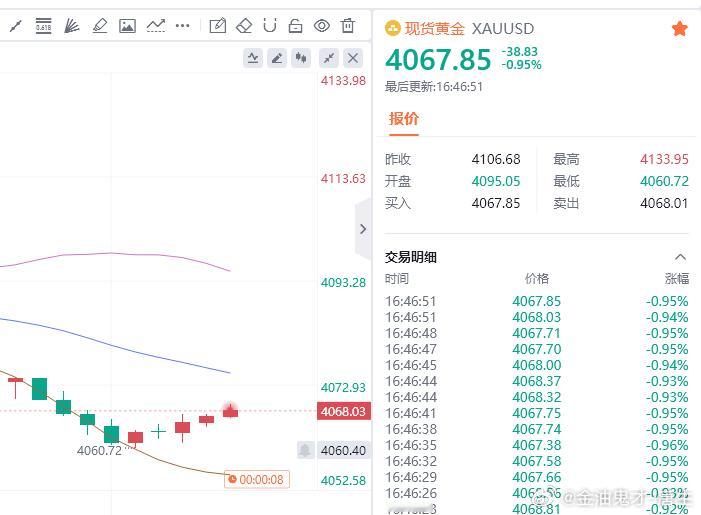Screen dimensions: 701x515
Task: Open the indicator line chart button
Action: point(253,58)
